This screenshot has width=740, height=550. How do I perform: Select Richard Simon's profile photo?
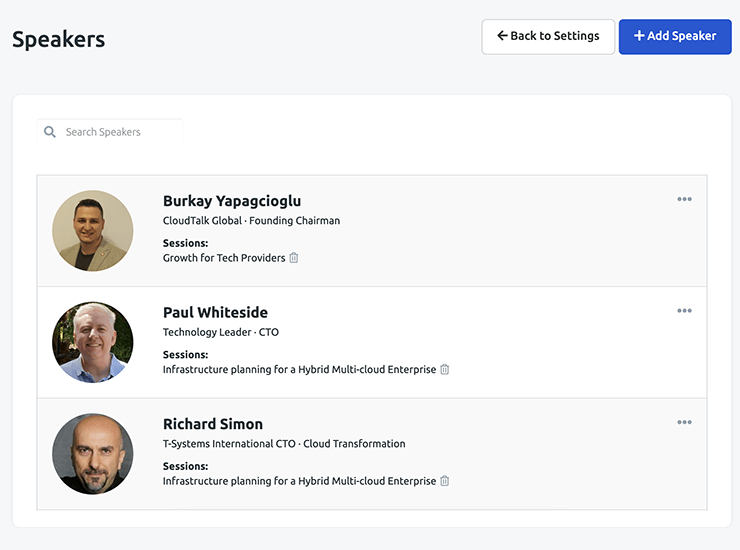click(93, 454)
